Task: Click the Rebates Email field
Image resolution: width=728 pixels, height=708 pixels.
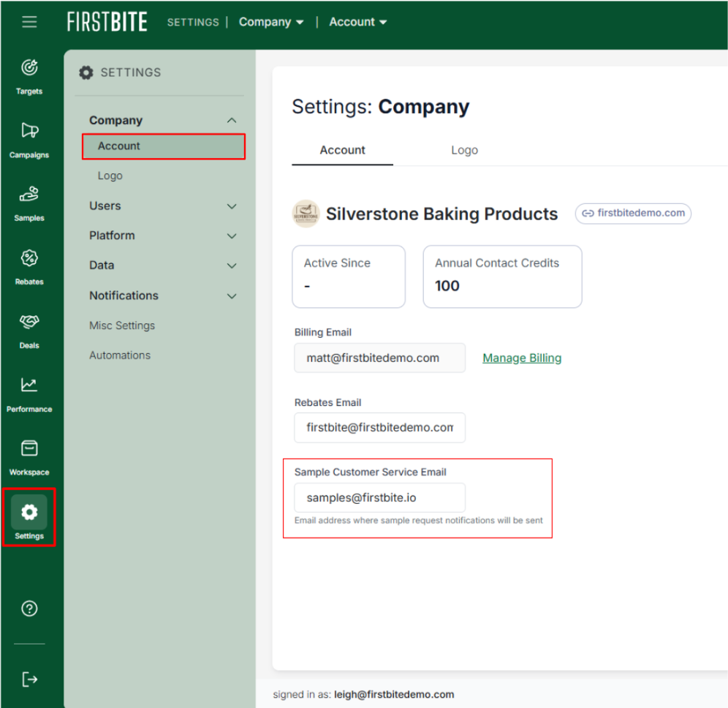Action: tap(380, 428)
